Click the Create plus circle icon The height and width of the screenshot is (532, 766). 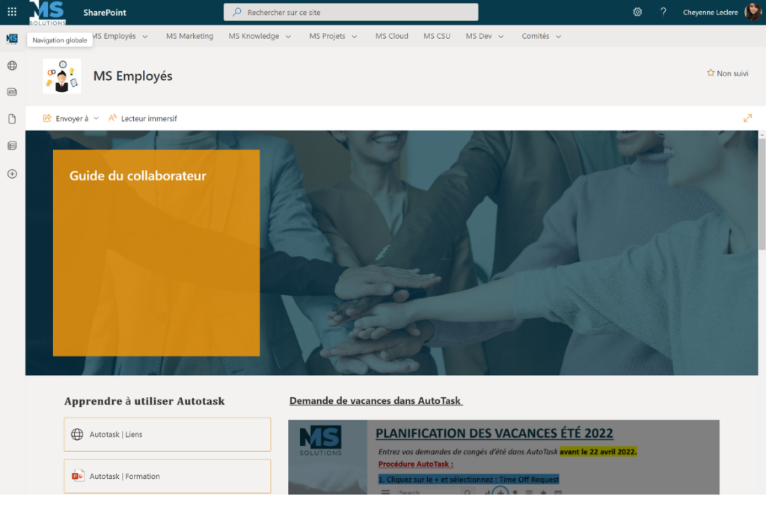12,174
